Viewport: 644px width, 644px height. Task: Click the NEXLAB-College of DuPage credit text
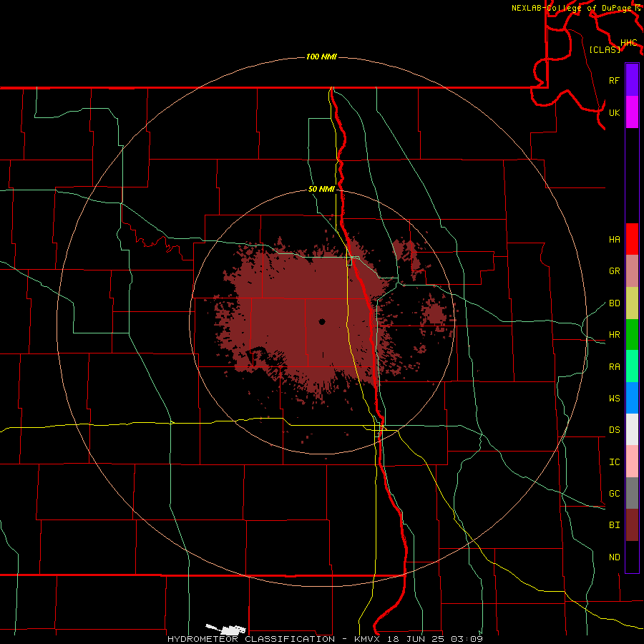[573, 8]
